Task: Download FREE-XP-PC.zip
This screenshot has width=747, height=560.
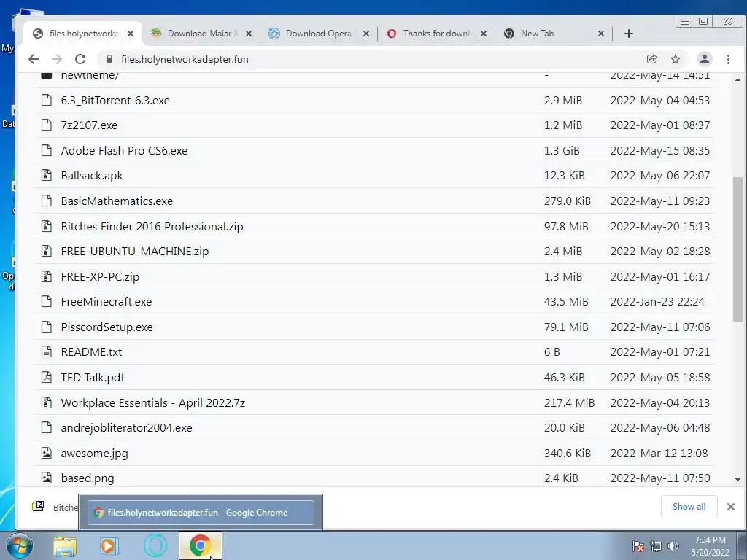Action: tap(100, 276)
